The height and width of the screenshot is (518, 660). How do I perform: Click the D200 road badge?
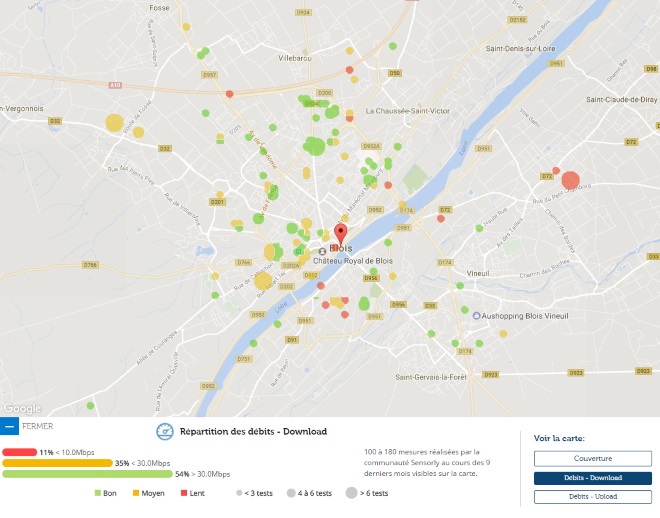(325, 93)
